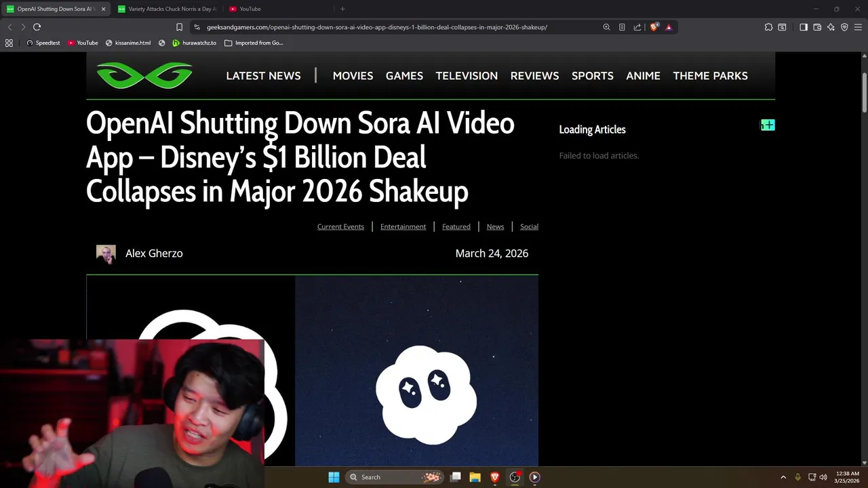Open the site settings icon beside the URL
The height and width of the screenshot is (488, 868).
197,27
